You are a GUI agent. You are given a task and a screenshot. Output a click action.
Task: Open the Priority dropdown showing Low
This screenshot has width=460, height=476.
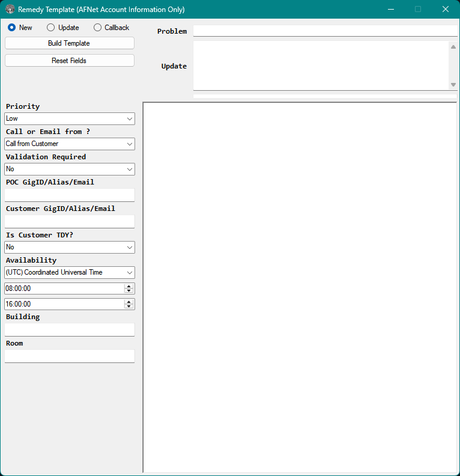pos(70,118)
